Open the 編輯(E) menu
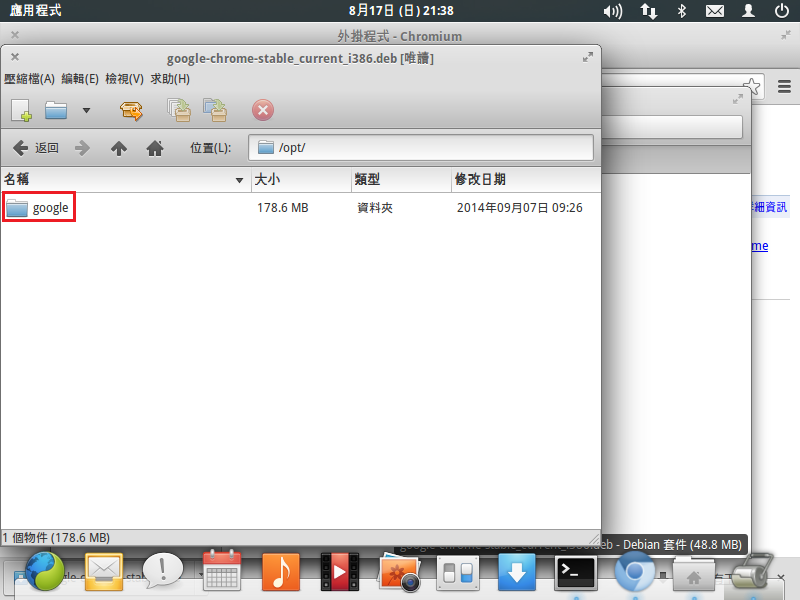800x600 pixels. (80, 79)
